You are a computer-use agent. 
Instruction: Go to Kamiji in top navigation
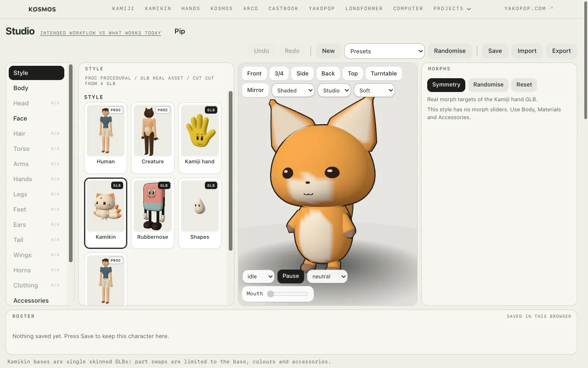point(123,9)
